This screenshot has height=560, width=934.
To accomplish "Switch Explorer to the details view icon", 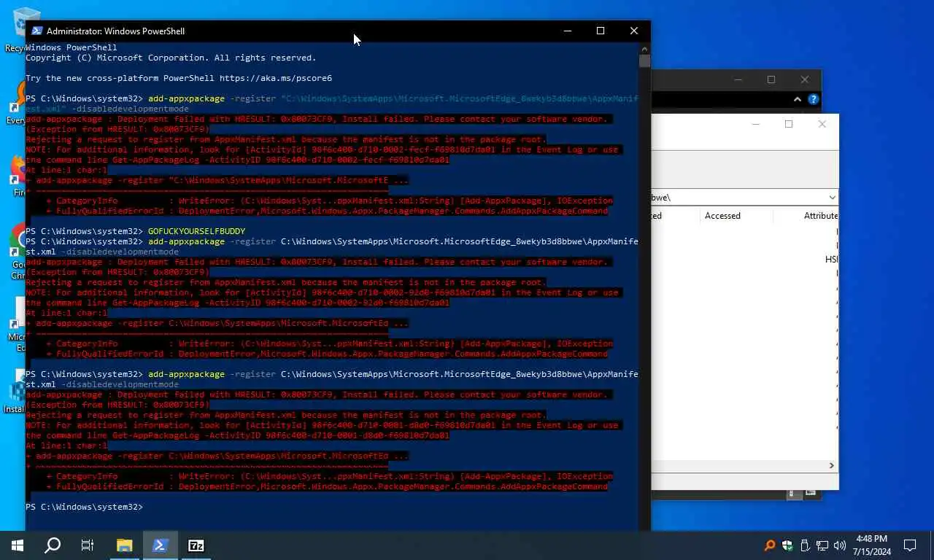I will [x=793, y=494].
